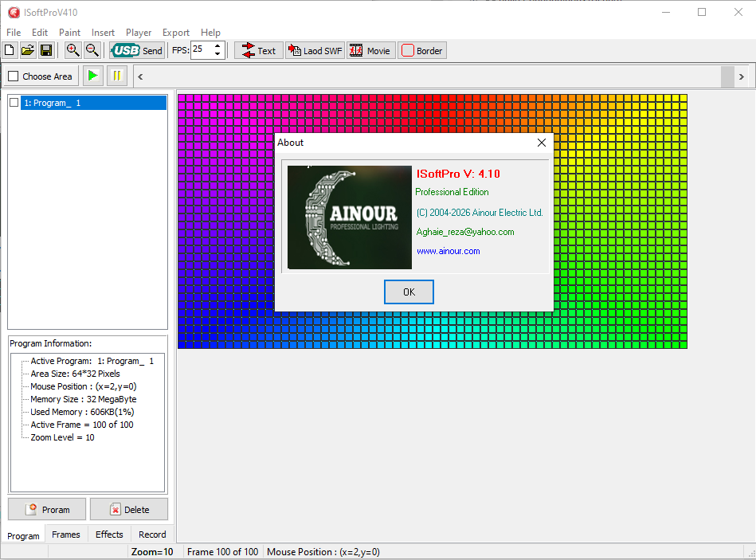Decrease FPS with the down stepper arrow
756x560 pixels.
coord(217,54)
